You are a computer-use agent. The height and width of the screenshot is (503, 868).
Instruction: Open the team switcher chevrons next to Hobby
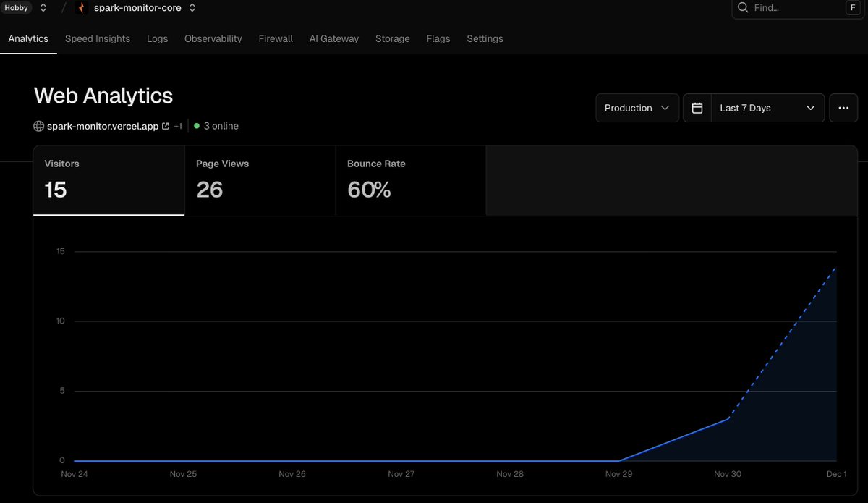tap(43, 8)
